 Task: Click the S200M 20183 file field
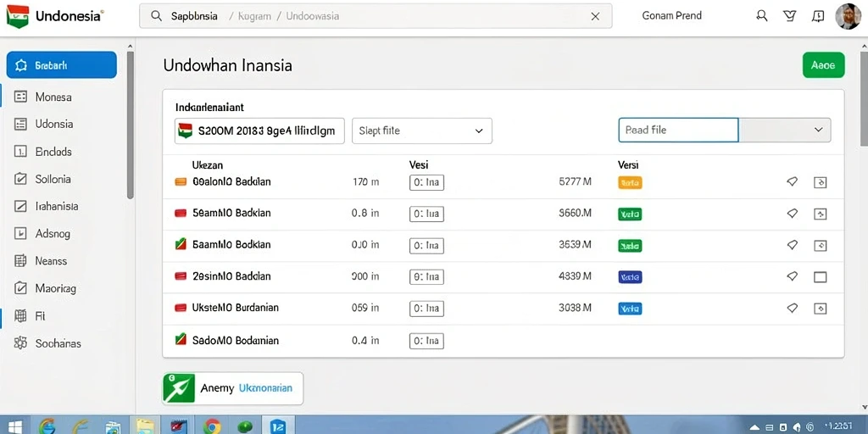[x=259, y=131]
